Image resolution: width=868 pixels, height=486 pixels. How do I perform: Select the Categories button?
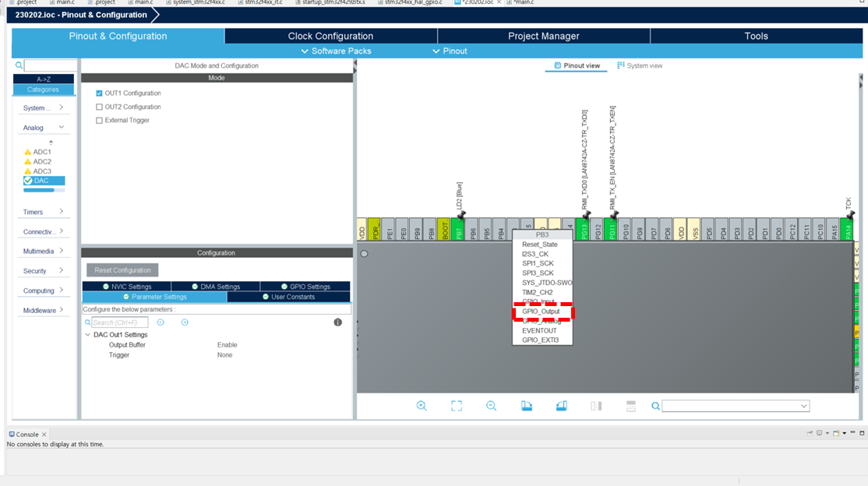(x=43, y=89)
